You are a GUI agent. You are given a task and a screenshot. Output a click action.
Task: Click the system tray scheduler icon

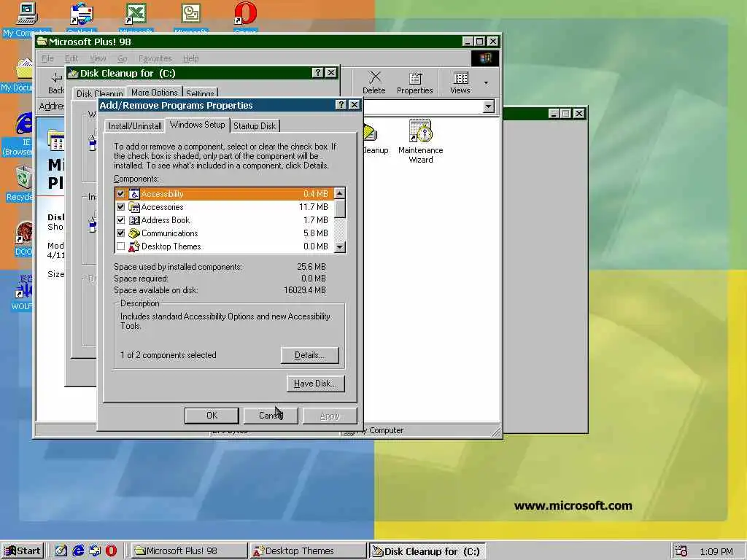(681, 551)
